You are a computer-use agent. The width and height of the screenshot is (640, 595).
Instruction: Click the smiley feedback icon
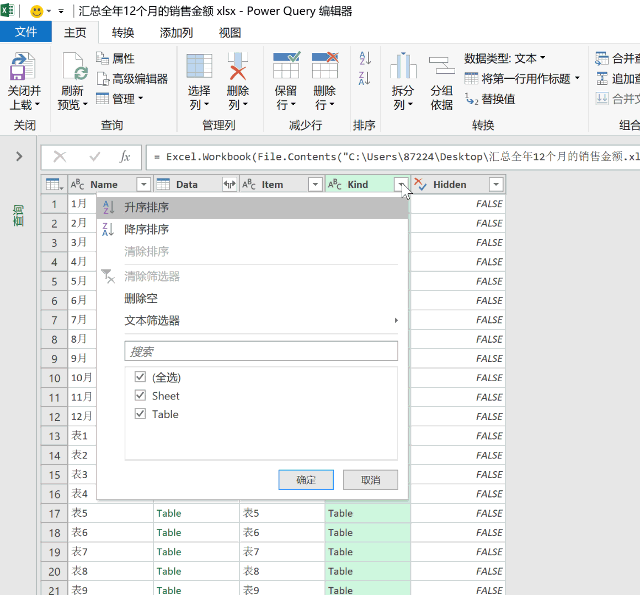click(x=37, y=11)
